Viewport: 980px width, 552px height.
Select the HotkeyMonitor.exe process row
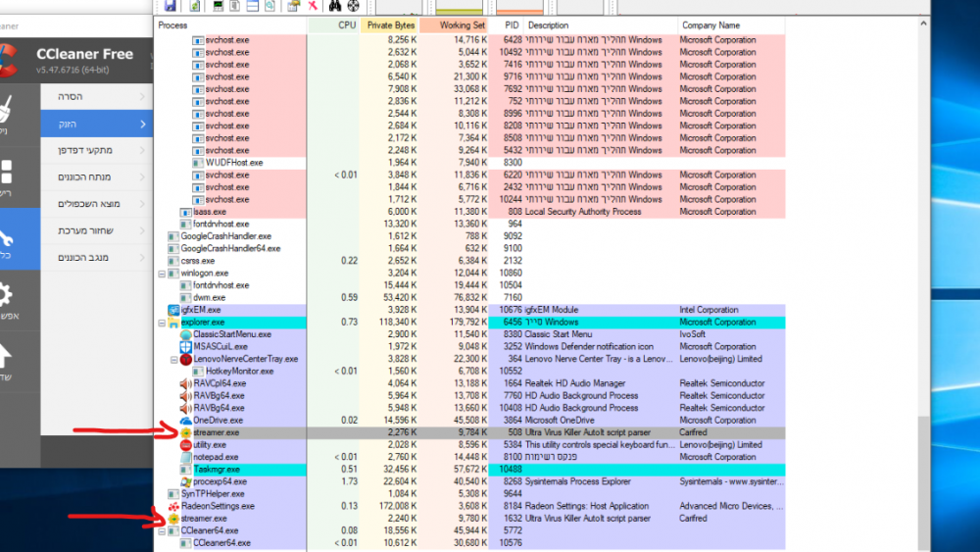coord(469,372)
